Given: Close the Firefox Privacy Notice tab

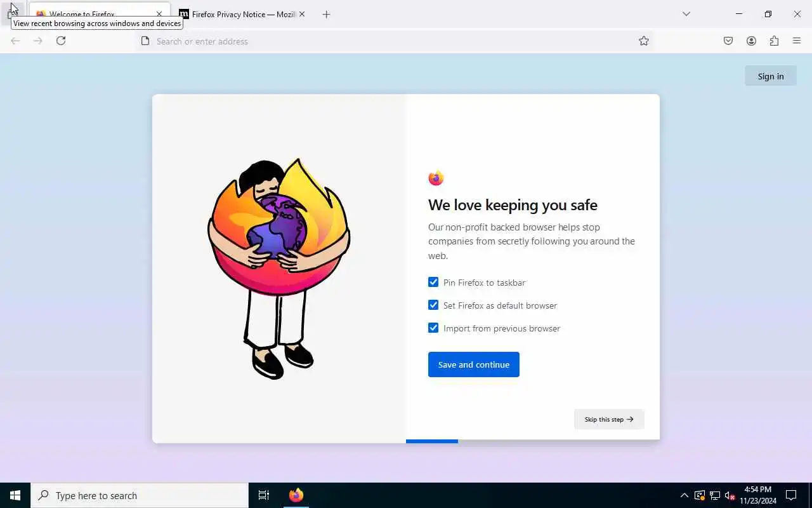Looking at the screenshot, I should point(302,14).
